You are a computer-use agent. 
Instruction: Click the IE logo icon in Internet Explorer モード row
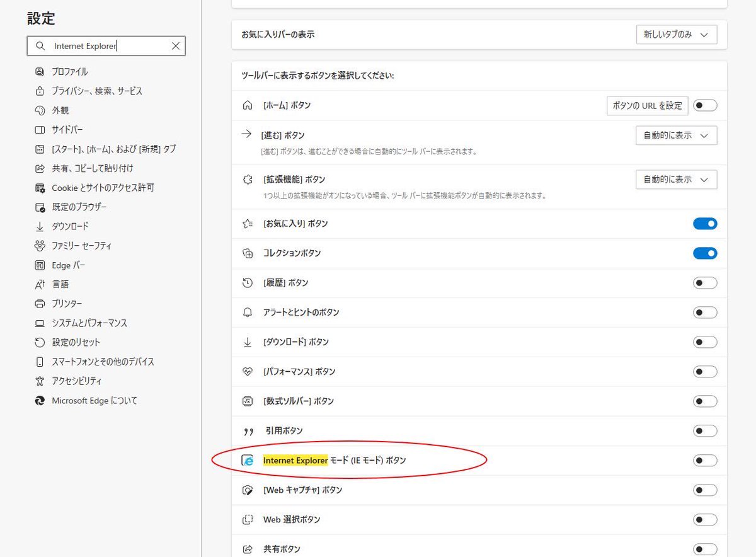pos(248,461)
